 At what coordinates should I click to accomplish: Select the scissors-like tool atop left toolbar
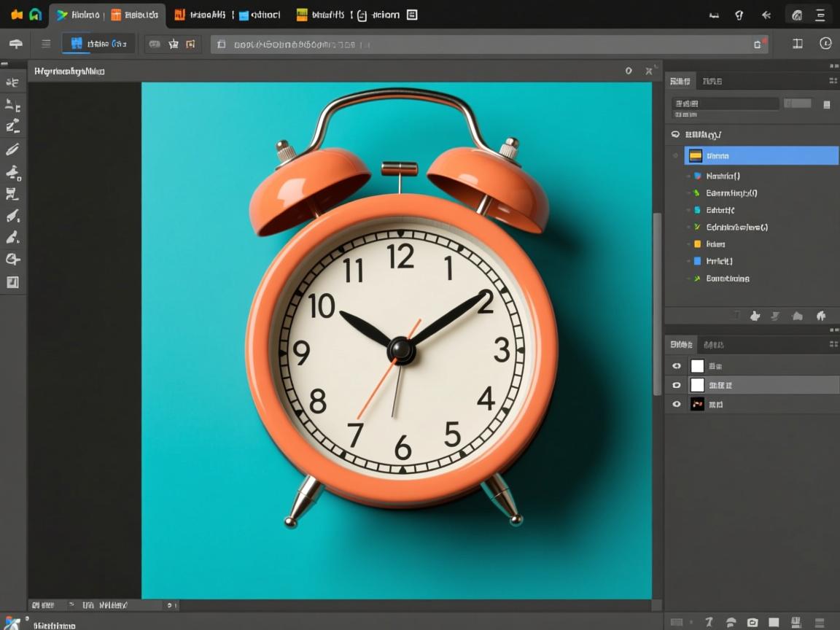point(12,82)
